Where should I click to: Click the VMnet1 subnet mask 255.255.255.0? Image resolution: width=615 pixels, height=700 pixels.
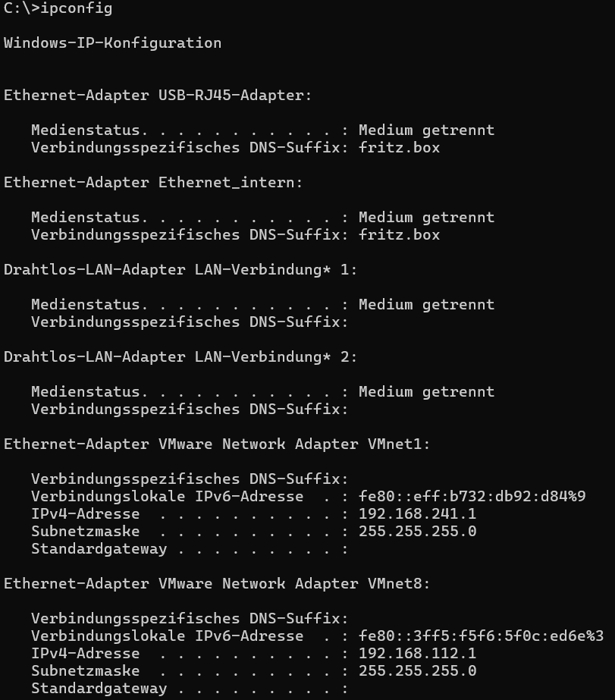point(417,531)
